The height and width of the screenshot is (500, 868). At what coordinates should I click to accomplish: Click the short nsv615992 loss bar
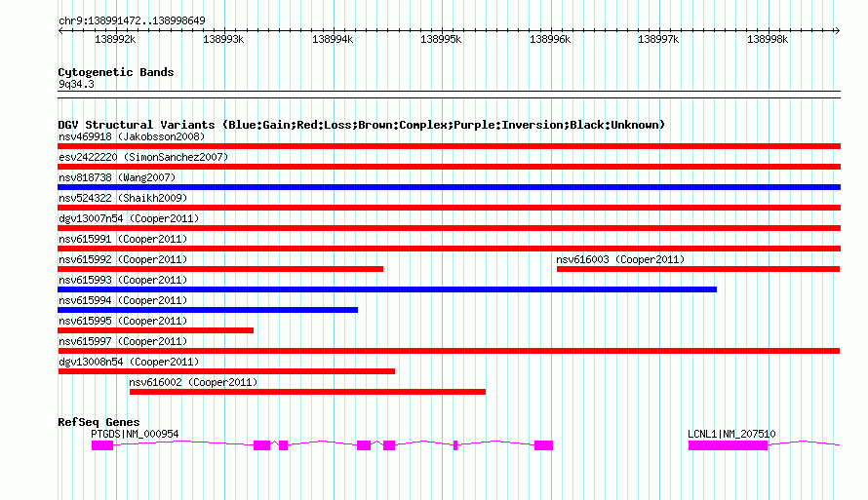coord(220,269)
